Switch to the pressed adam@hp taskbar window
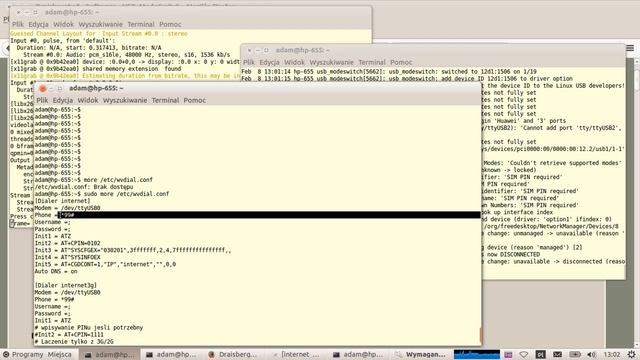Image resolution: width=640 pixels, height=360 pixels. (x=109, y=354)
